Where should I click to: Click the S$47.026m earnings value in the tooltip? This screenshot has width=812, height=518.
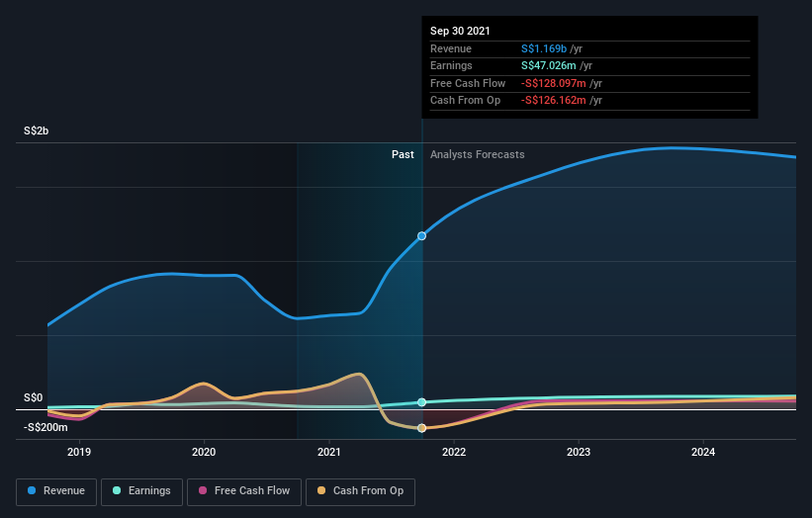point(548,65)
